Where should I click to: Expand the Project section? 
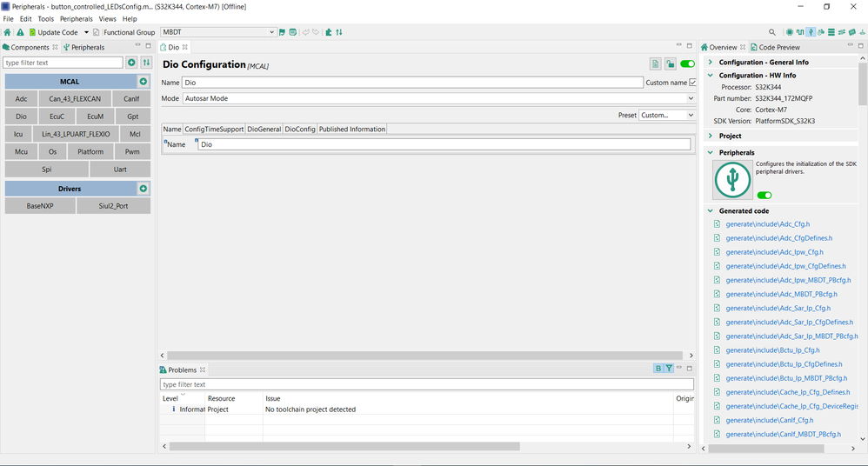click(711, 136)
